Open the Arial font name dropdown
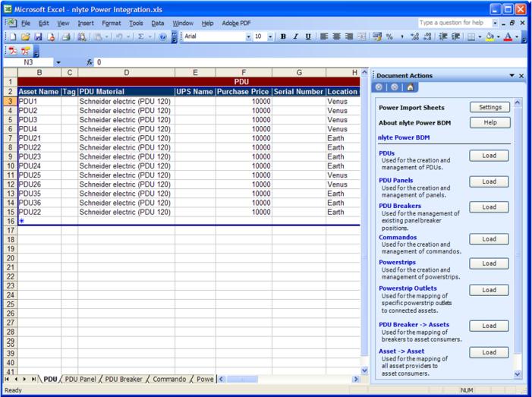This screenshot has height=397, width=532. pos(249,36)
